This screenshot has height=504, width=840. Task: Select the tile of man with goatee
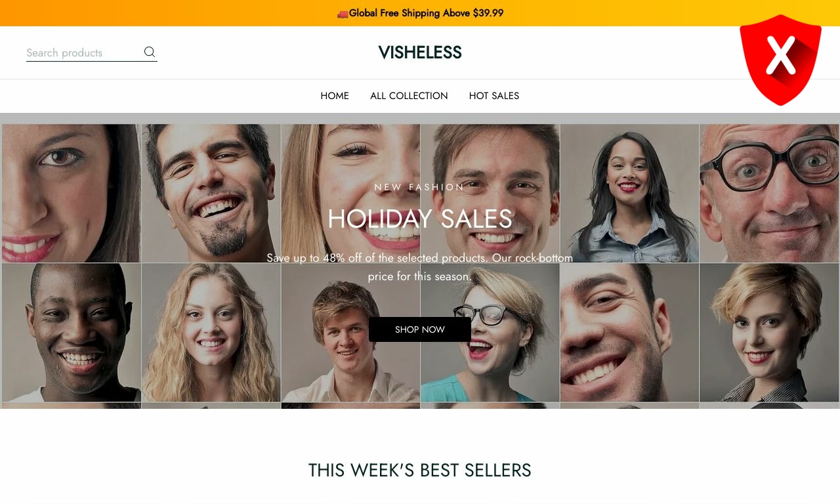(211, 194)
